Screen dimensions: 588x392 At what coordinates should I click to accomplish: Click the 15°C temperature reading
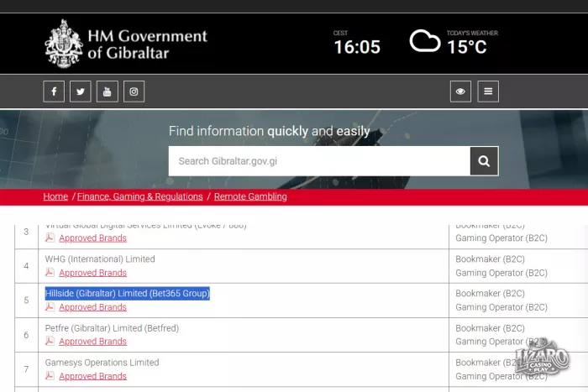click(x=467, y=47)
